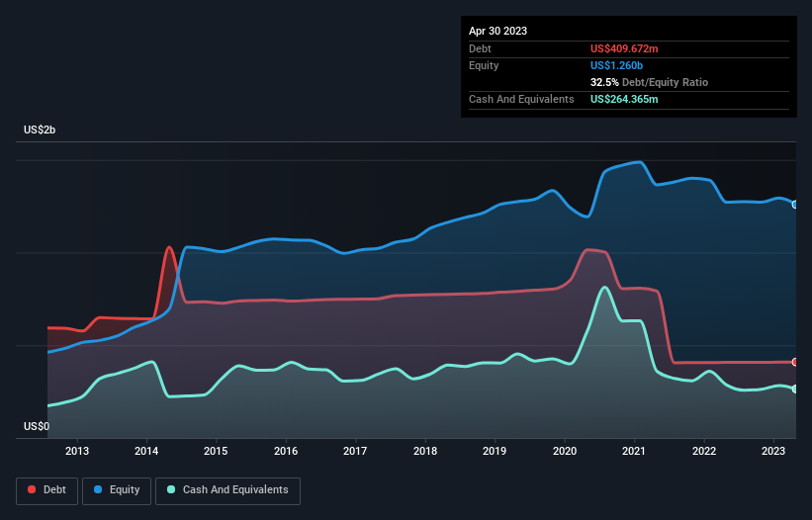The image size is (812, 520).
Task: Click the 2019 x-axis label
Action: click(x=495, y=451)
